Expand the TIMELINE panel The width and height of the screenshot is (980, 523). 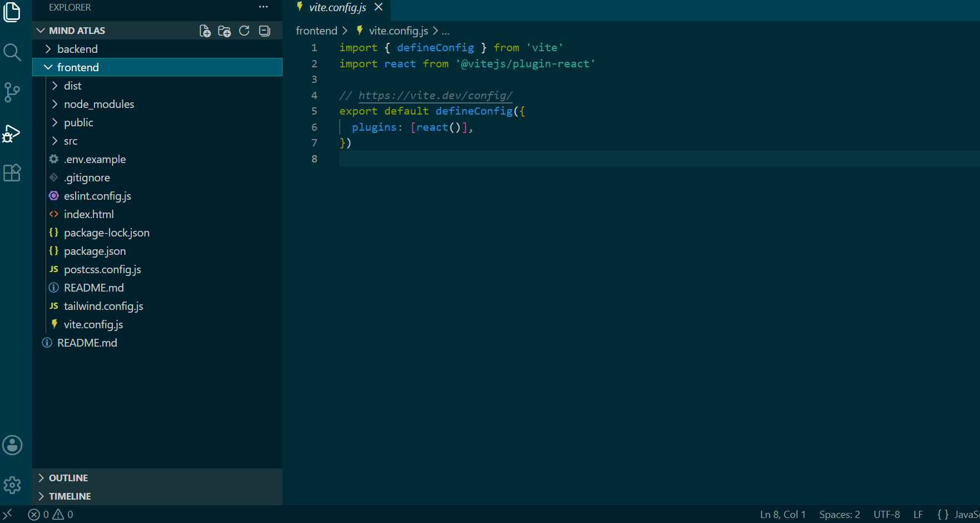157,496
